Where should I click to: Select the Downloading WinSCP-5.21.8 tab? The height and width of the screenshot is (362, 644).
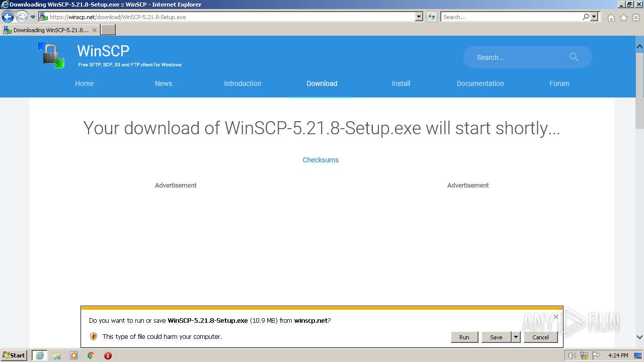coord(50,30)
